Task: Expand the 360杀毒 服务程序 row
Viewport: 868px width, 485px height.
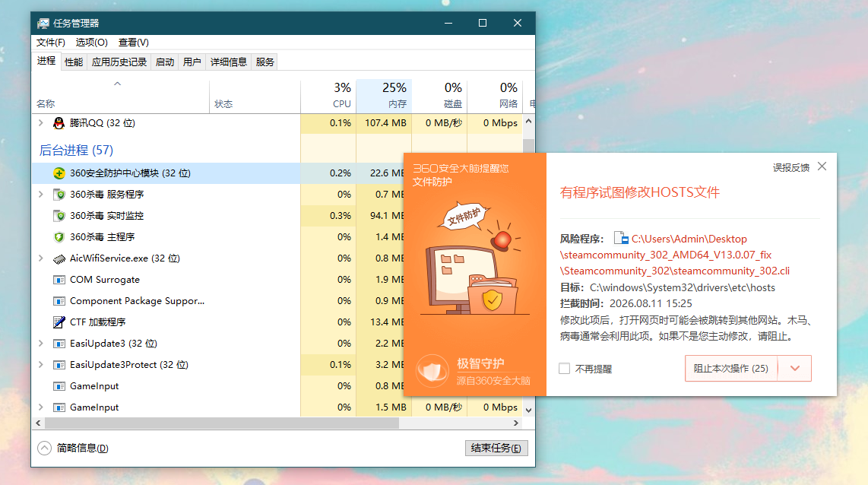Action: [40, 195]
